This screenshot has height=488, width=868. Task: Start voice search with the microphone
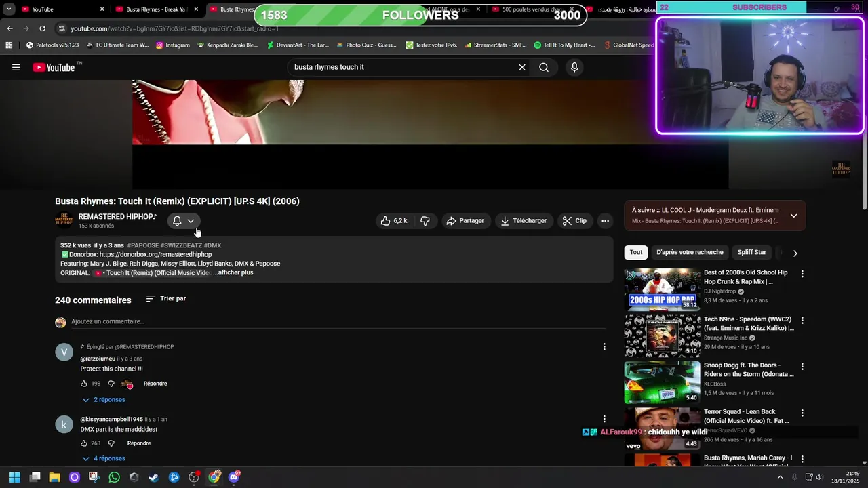coord(574,67)
